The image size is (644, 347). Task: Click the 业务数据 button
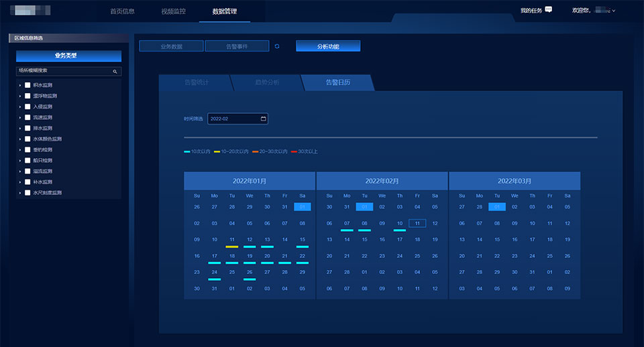[171, 46]
